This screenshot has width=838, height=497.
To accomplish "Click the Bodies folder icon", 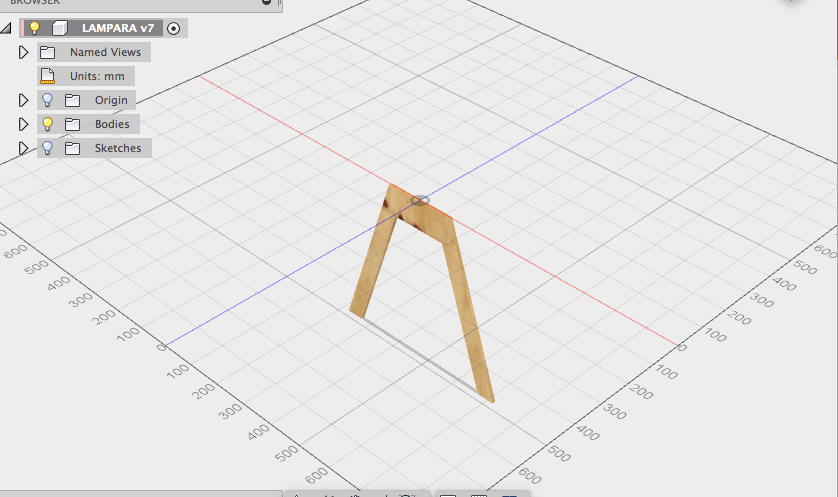I will (72, 124).
